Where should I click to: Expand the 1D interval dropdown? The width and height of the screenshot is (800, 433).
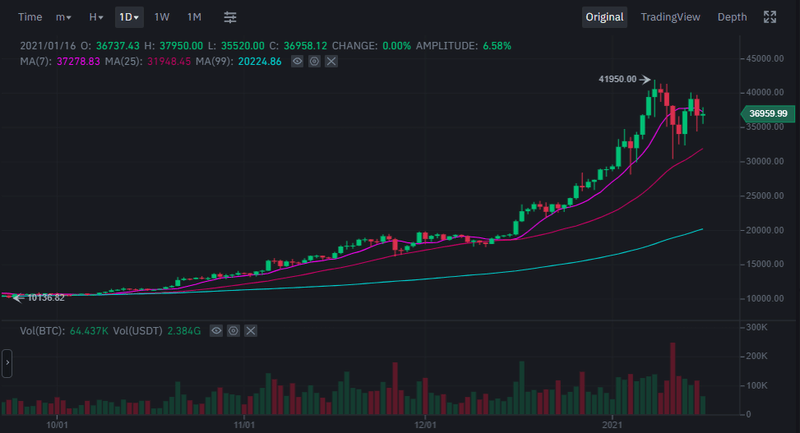pyautogui.click(x=129, y=17)
